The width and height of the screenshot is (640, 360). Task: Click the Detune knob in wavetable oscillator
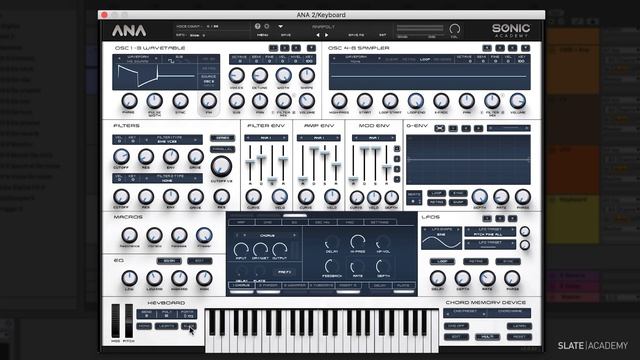click(x=260, y=76)
